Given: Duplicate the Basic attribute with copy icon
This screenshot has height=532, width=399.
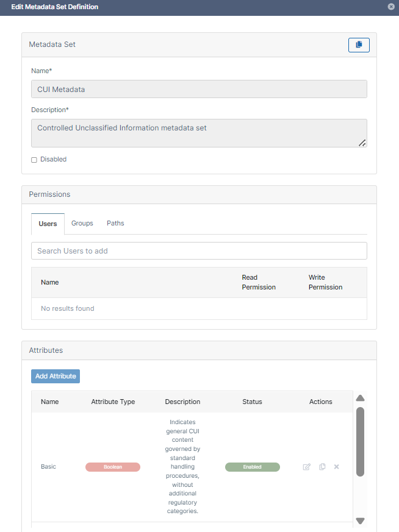Looking at the screenshot, I should (x=322, y=467).
